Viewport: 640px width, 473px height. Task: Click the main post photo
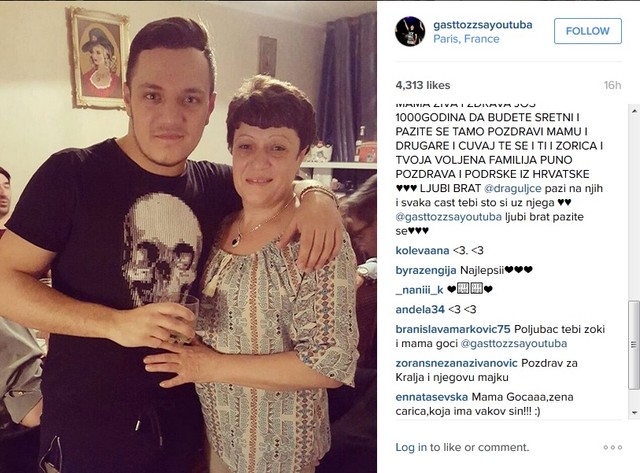pos(188,237)
